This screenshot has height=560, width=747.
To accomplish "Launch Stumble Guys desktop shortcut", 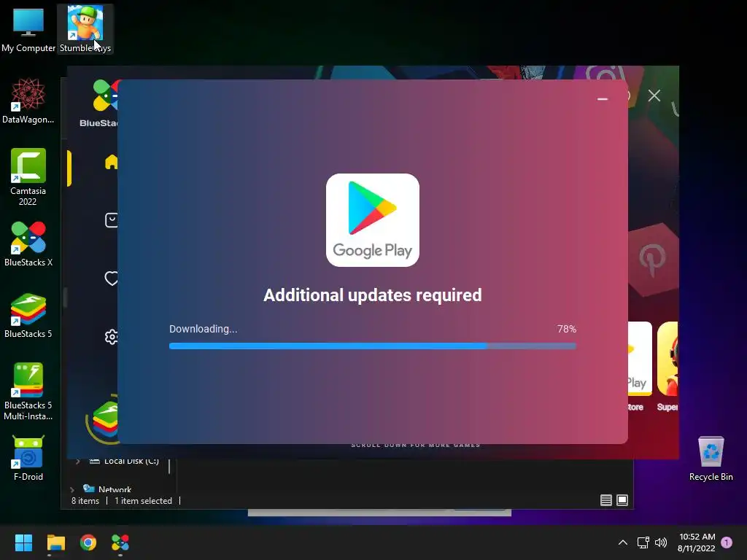I will pyautogui.click(x=85, y=28).
